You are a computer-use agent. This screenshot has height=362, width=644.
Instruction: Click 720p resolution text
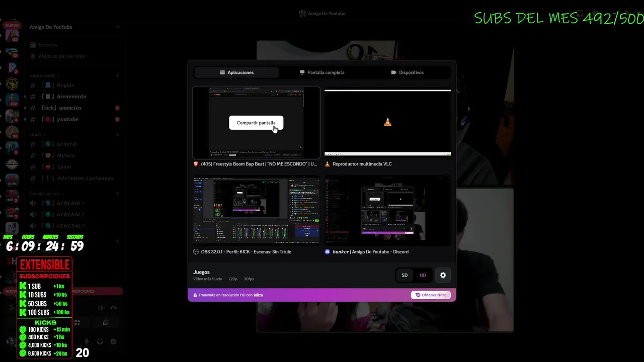tap(233, 279)
